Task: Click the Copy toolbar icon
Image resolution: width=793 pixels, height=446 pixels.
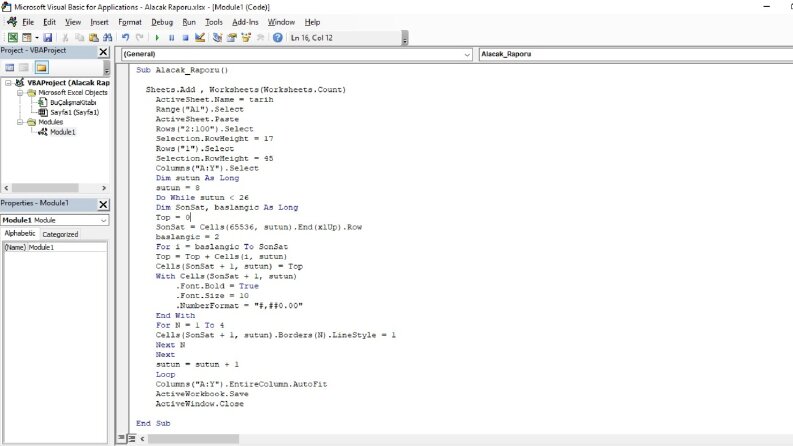Action: click(x=79, y=37)
